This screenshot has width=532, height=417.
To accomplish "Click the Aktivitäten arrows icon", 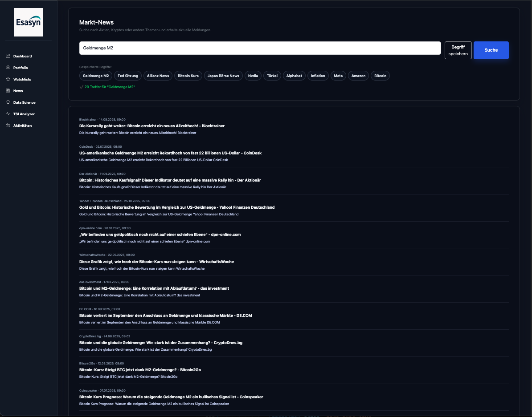I will pos(8,126).
